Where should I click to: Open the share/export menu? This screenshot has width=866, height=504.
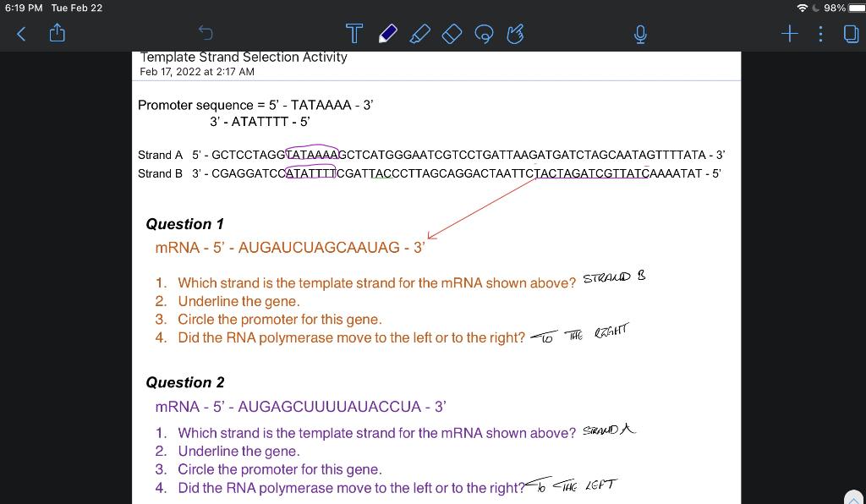click(57, 34)
